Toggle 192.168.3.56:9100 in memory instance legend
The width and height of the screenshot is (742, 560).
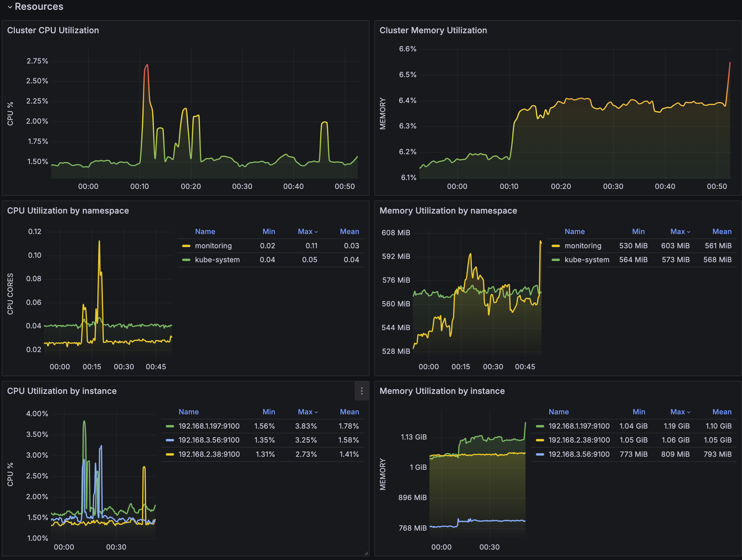point(579,454)
